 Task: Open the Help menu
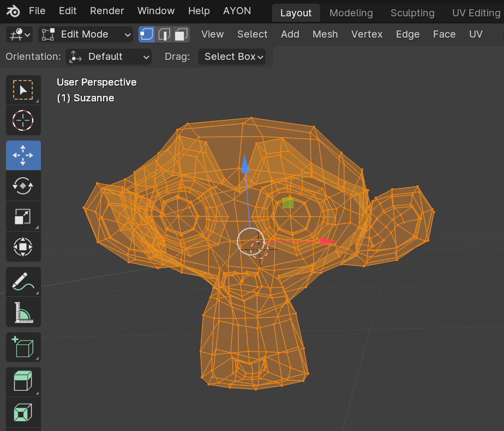(199, 11)
